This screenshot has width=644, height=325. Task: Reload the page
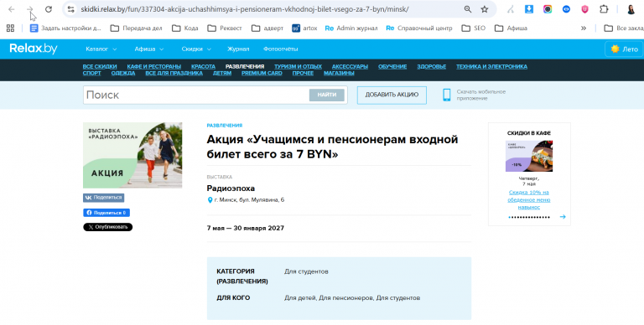point(49,9)
